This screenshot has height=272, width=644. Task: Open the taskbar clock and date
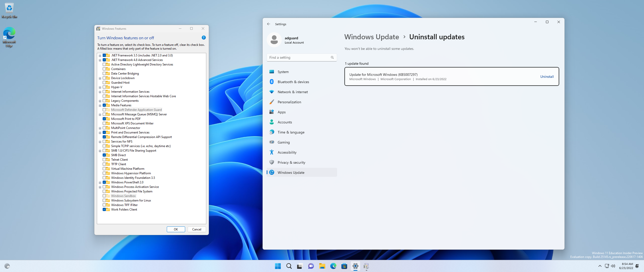tap(626, 266)
